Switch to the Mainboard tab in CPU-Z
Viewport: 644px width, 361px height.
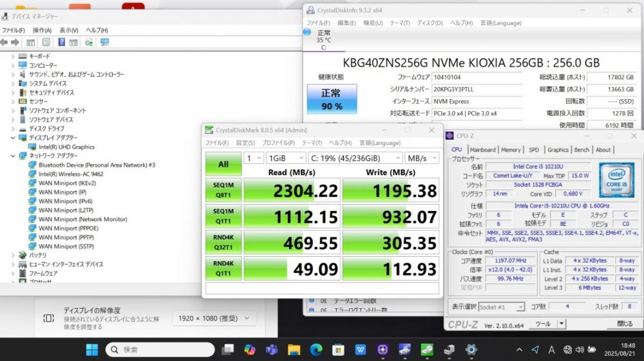(x=482, y=150)
